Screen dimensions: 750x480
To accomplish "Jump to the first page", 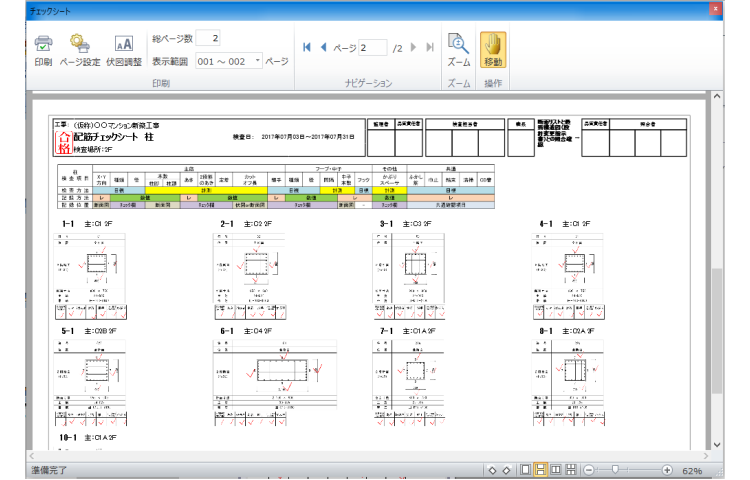I will click(x=306, y=47).
